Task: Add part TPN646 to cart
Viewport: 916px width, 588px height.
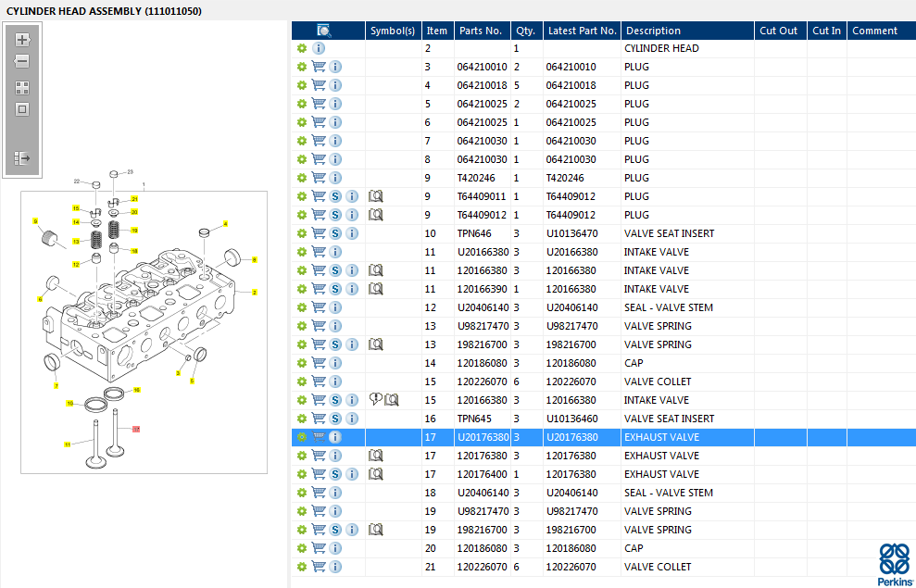Action: tap(319, 233)
